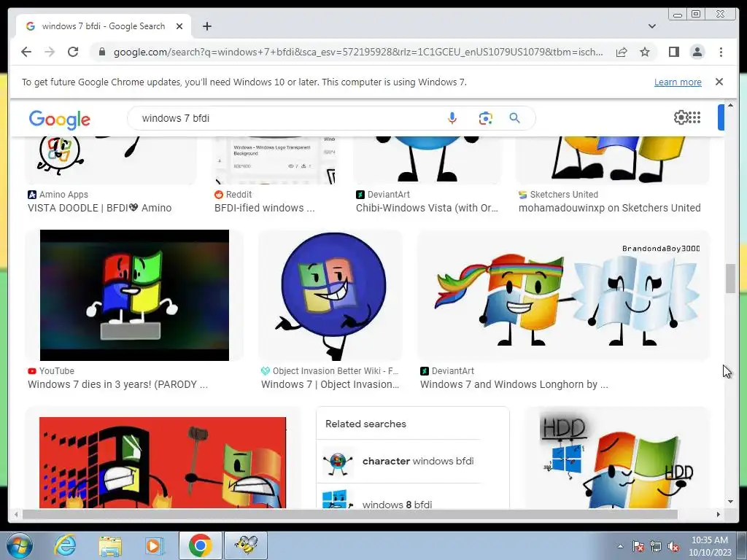Screen dimensions: 747x560
Task: Close the windows 7 bfdi tab
Action: [x=179, y=26]
